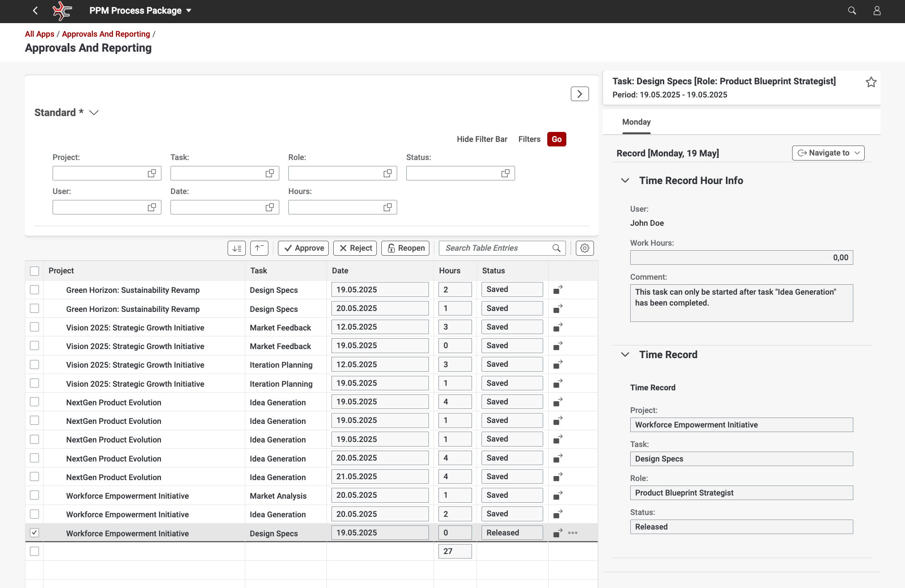Click the sort rows icon
Viewport: 905px width, 588px height.
[x=237, y=248]
